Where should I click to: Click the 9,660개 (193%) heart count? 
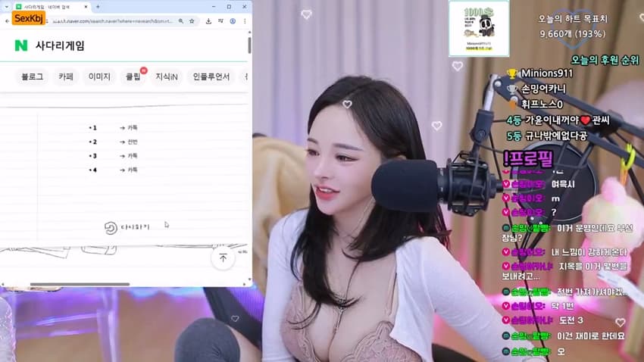(573, 34)
